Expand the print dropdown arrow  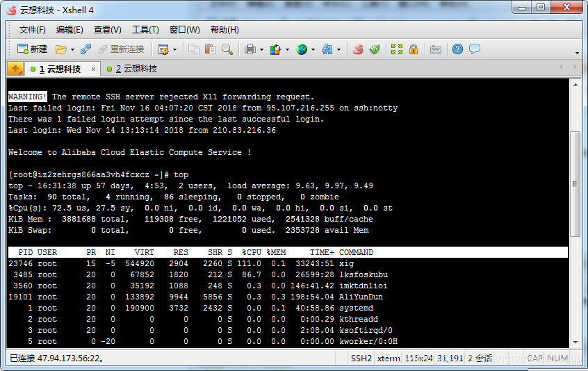[261, 49]
